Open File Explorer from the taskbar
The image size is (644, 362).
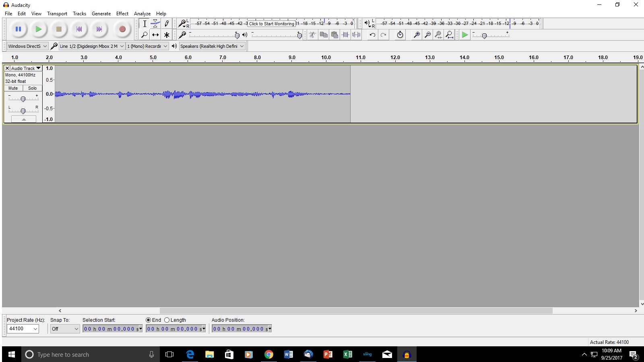coord(209,354)
